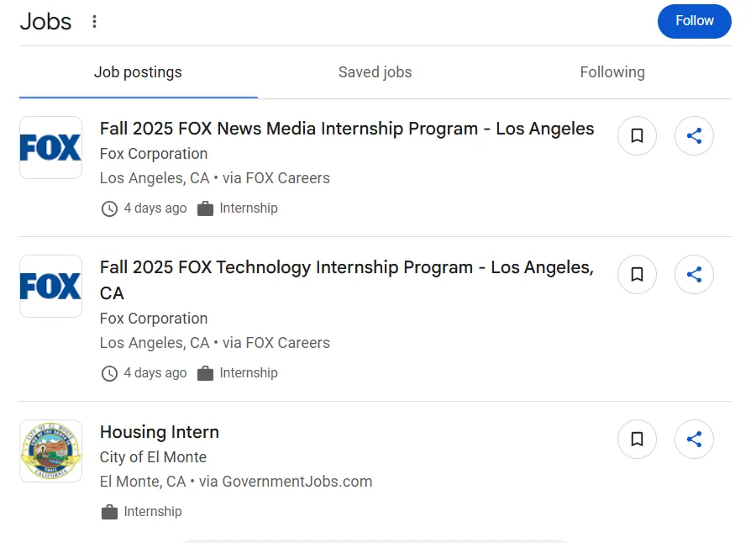Toggle follow for Jobs updates
The height and width of the screenshot is (543, 756).
pos(694,21)
